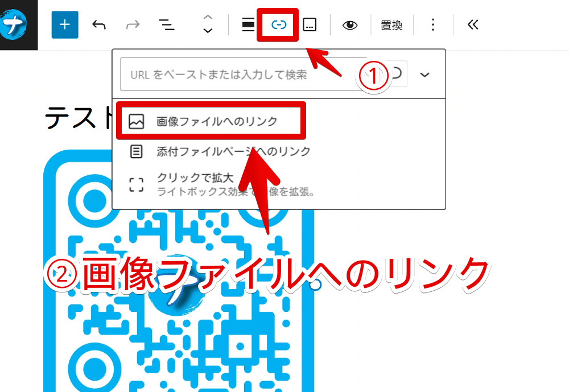Expand link settings chevron
This screenshot has height=392, width=569.
[424, 75]
